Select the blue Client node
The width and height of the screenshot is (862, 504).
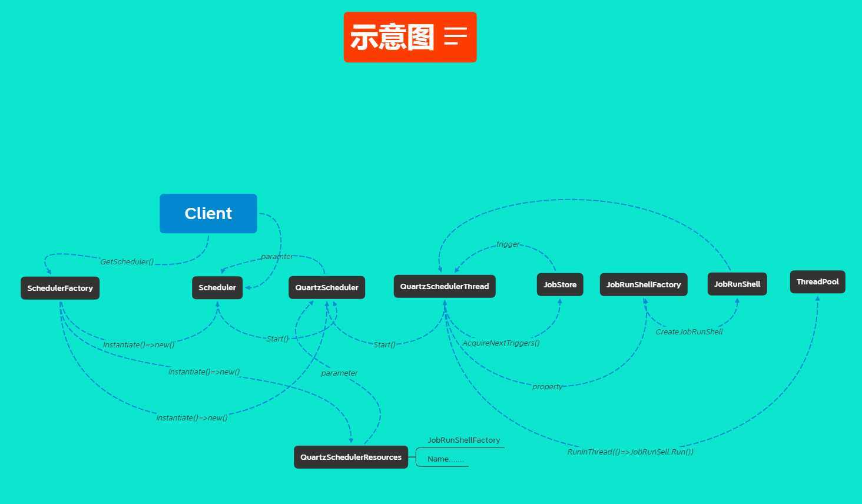pos(208,214)
